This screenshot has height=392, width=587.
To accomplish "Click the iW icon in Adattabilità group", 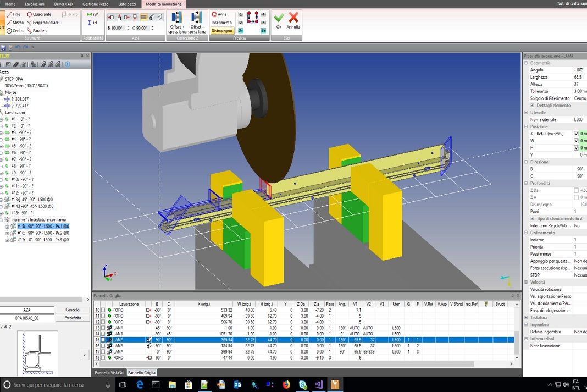I will 92,15.
